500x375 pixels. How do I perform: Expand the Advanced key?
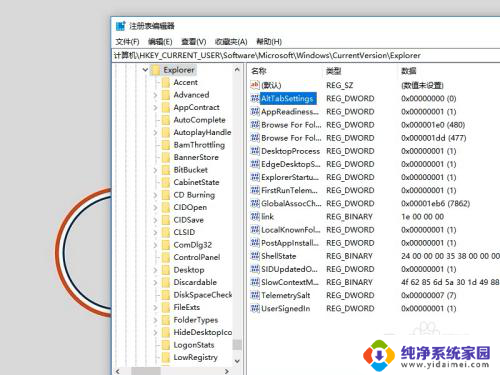tap(155, 95)
